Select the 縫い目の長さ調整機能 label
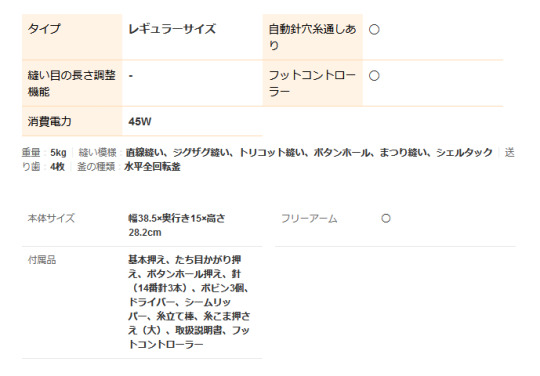Viewport: 540px width, 376px height. pos(71,83)
